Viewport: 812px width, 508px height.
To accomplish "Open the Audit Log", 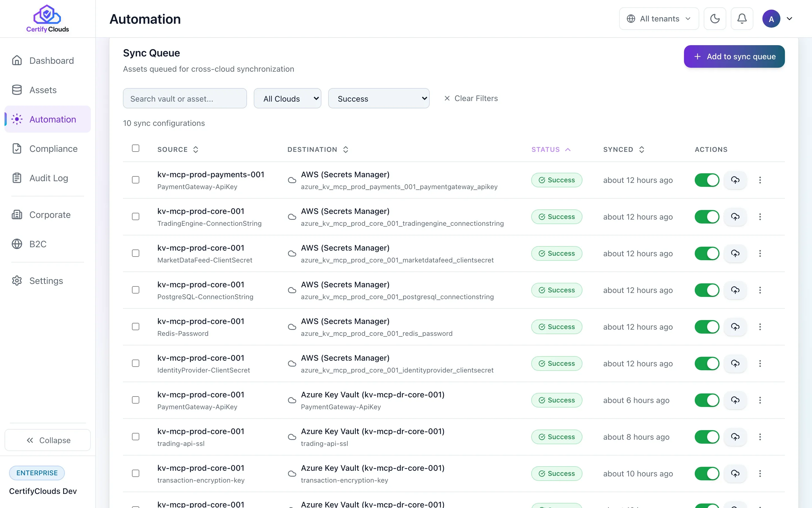I will [x=48, y=178].
